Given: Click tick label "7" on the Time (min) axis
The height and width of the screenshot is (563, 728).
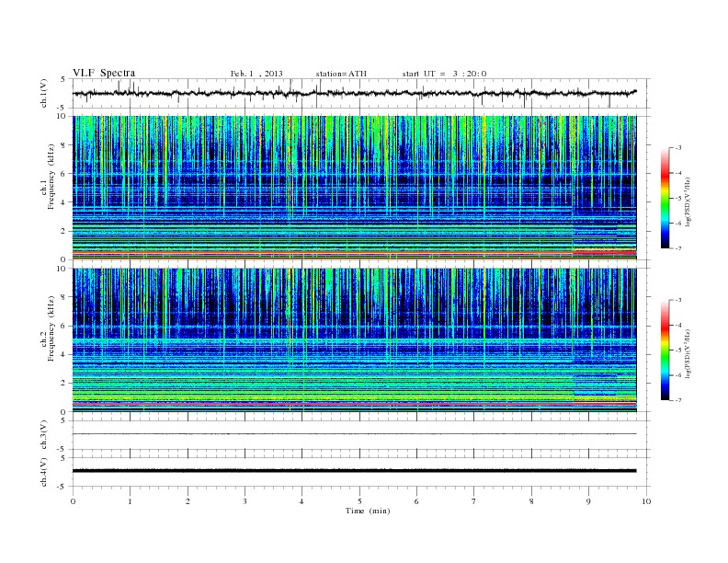Looking at the screenshot, I should [x=474, y=501].
